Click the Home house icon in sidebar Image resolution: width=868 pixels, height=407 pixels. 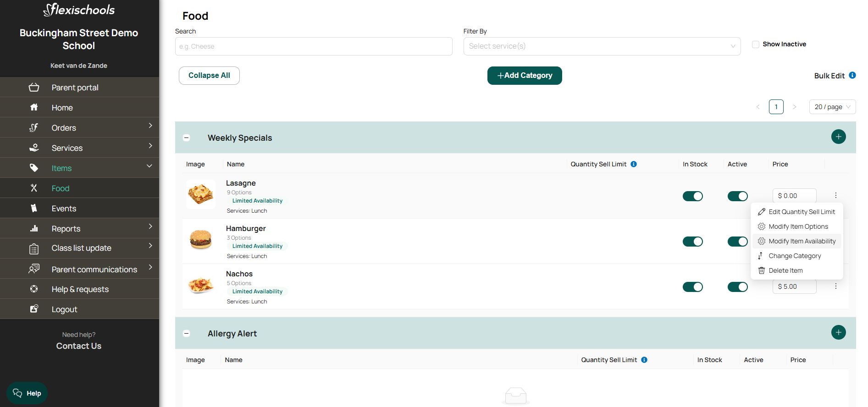click(34, 107)
